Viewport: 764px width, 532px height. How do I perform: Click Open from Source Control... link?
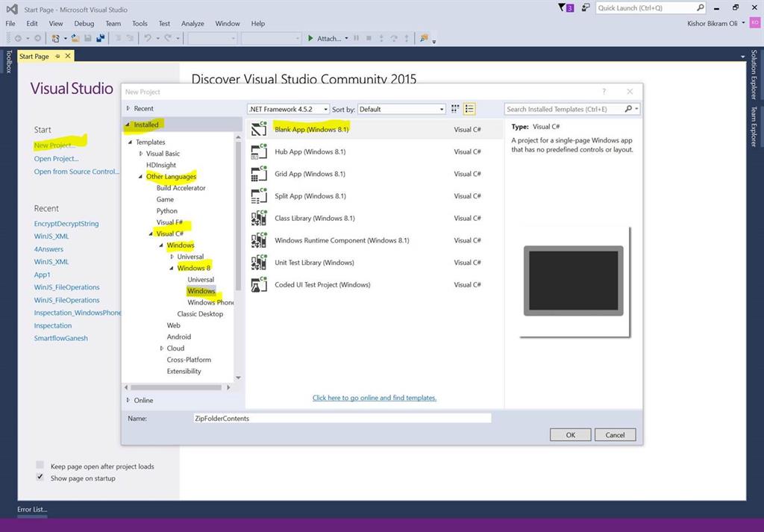[x=77, y=172]
